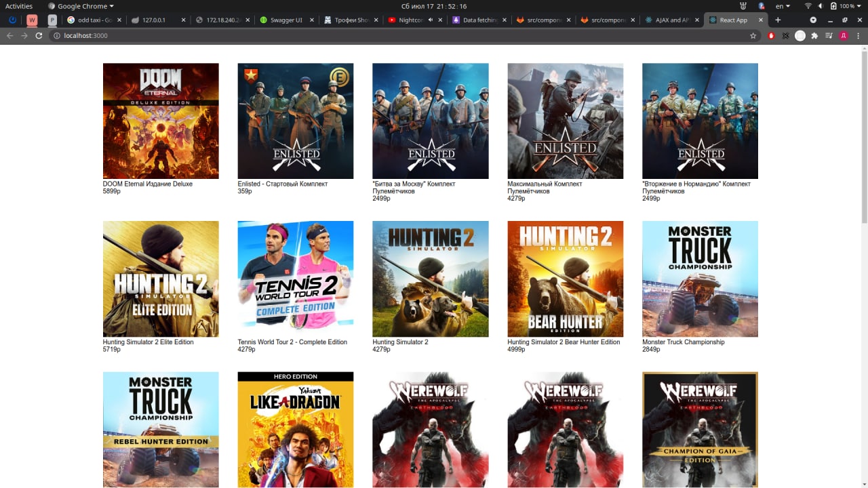Screen dimensions: 868x488
Task: Click the 359р price
Action: (x=245, y=191)
